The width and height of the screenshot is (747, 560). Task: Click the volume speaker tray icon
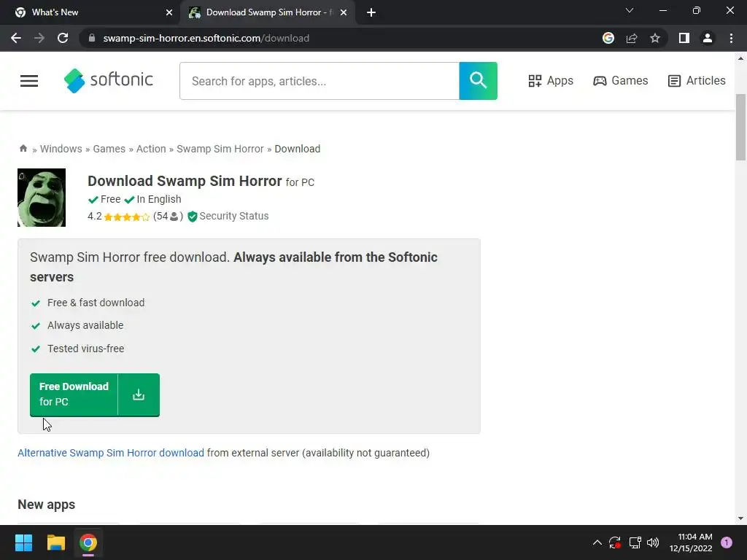(x=653, y=542)
